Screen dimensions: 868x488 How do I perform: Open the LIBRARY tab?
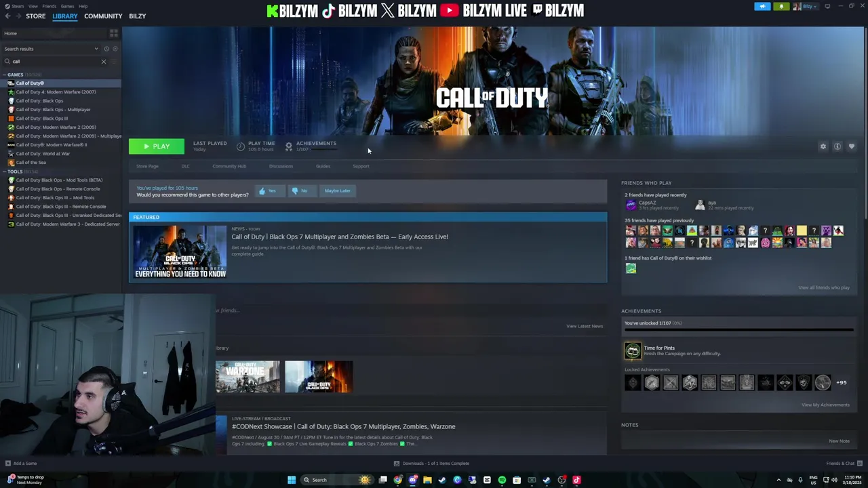coord(65,16)
